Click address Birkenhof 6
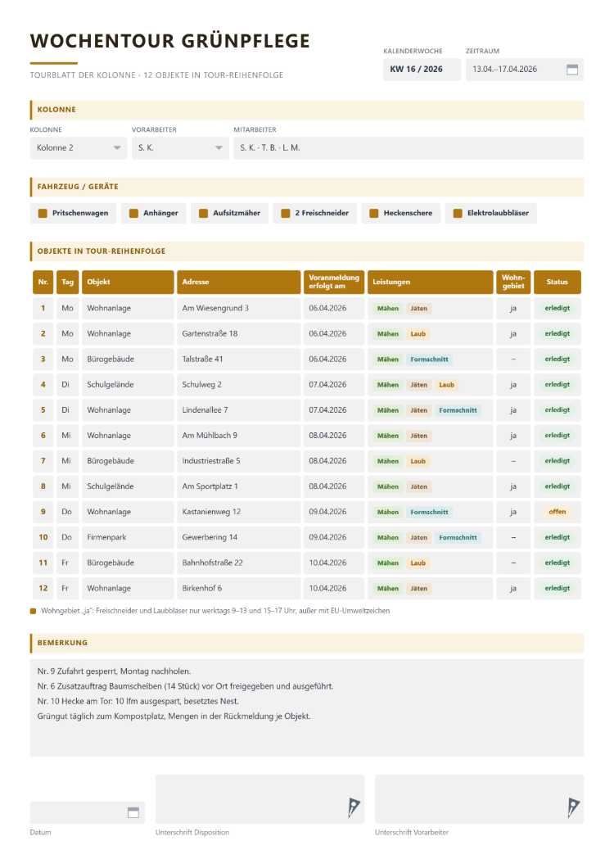Screen dimensions: 614x868 pyautogui.click(x=202, y=589)
